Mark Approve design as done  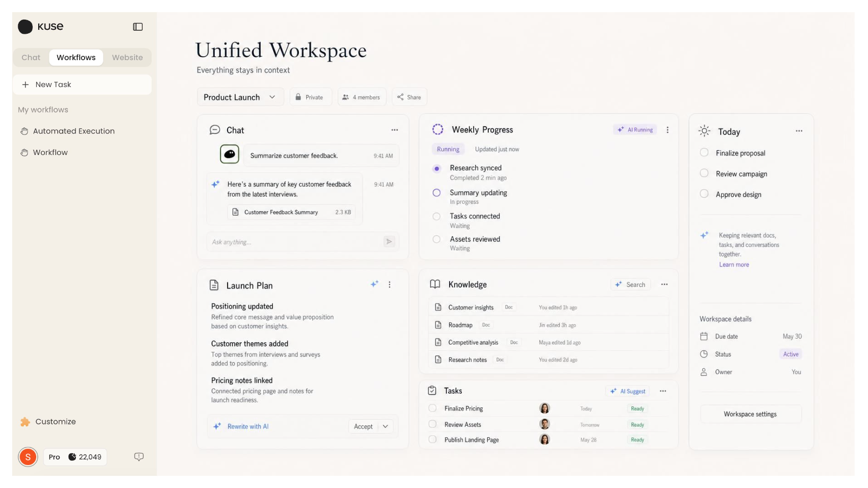point(704,194)
